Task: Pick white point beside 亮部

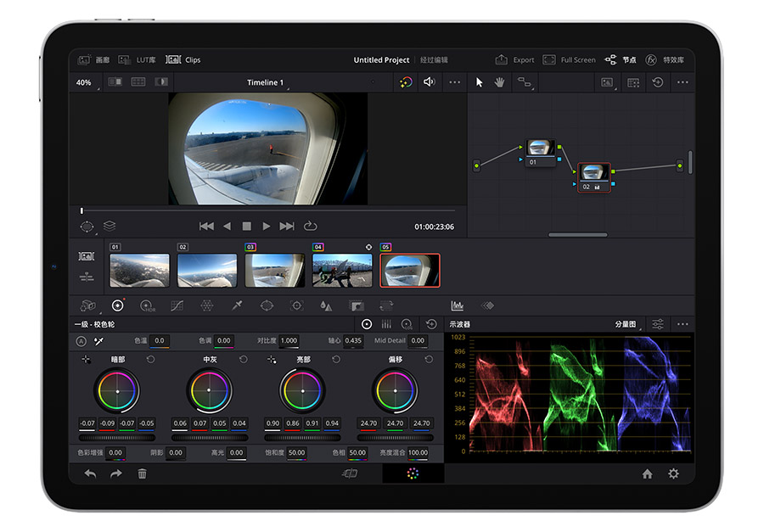Action: pos(272,360)
